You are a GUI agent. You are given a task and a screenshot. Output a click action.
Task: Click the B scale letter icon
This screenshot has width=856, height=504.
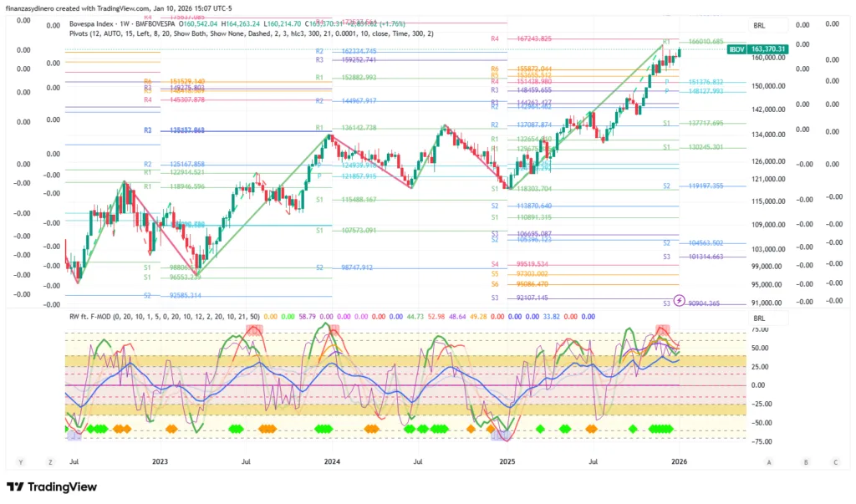[805, 461]
